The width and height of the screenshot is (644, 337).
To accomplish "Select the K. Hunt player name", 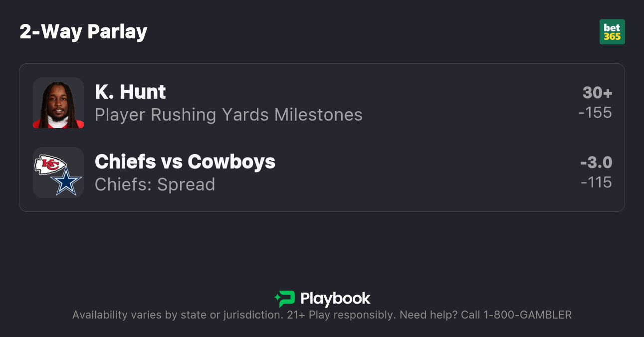I will tap(130, 92).
